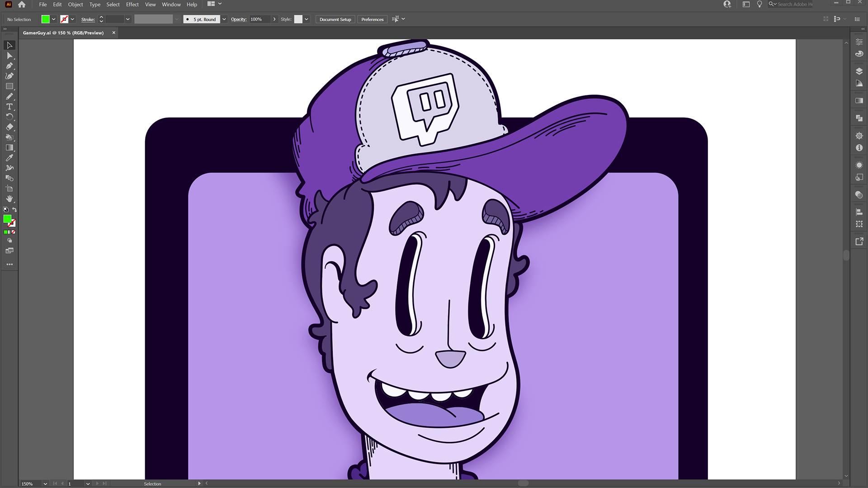
Task: Select the Eraser tool
Action: (9, 127)
